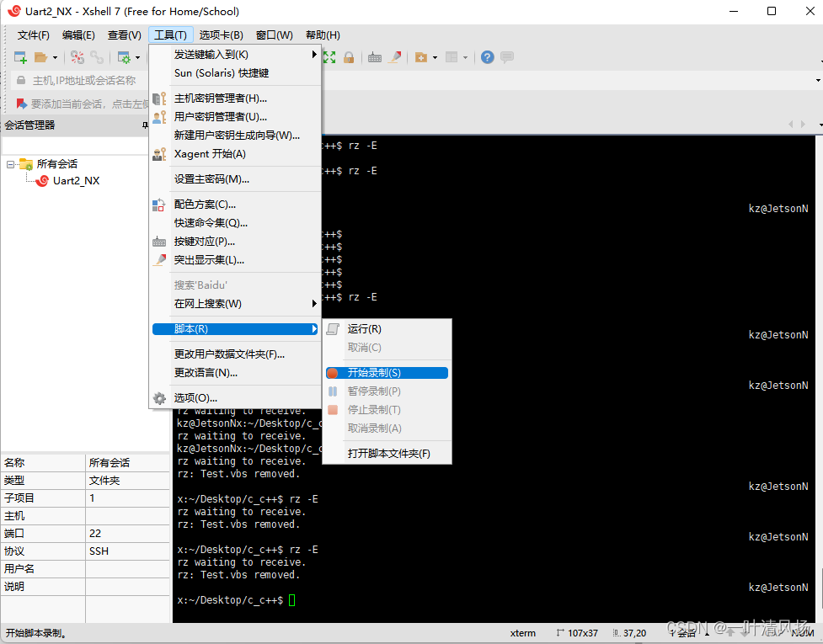The image size is (823, 644).
Task: Click the 类型 value 文件夹 cell
Action: [127, 481]
